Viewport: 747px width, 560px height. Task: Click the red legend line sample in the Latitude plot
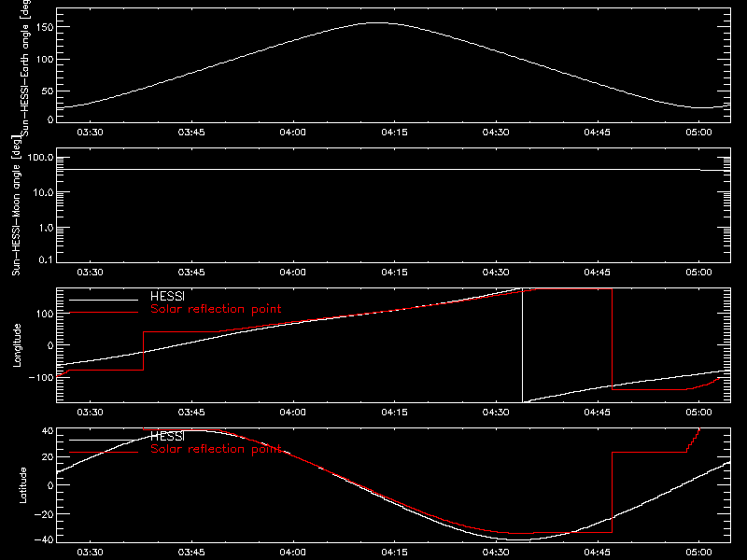tap(104, 453)
